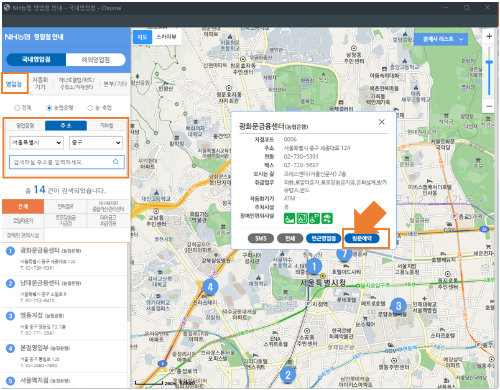
Task: Click map marker number 7
Action: click(x=344, y=255)
